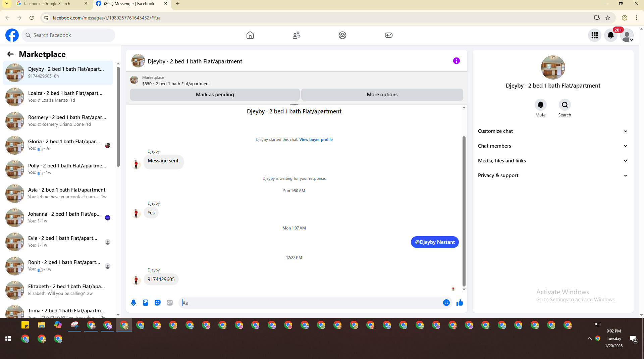This screenshot has height=359, width=644.
Task: Open the Windows Start menu
Action: point(8,339)
